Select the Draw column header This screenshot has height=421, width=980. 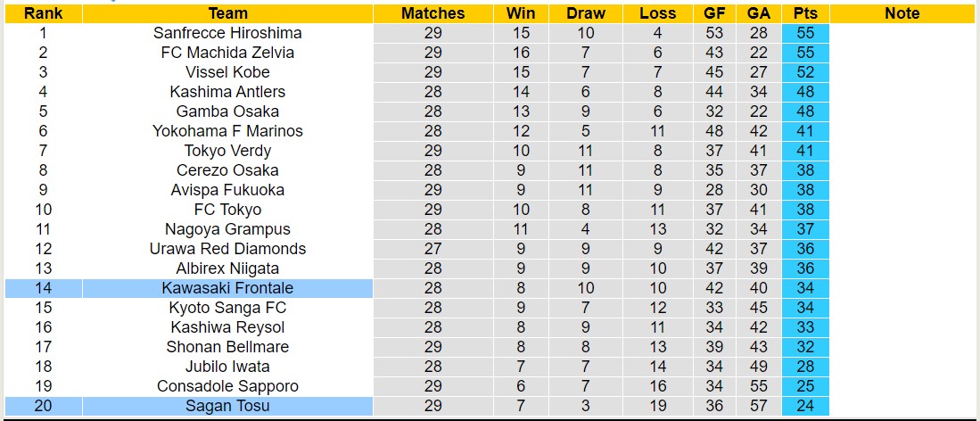[x=585, y=13]
